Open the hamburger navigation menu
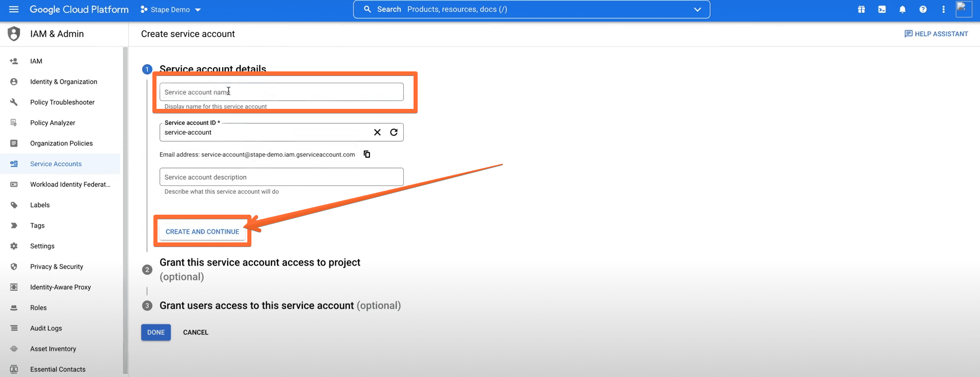 coord(14,9)
